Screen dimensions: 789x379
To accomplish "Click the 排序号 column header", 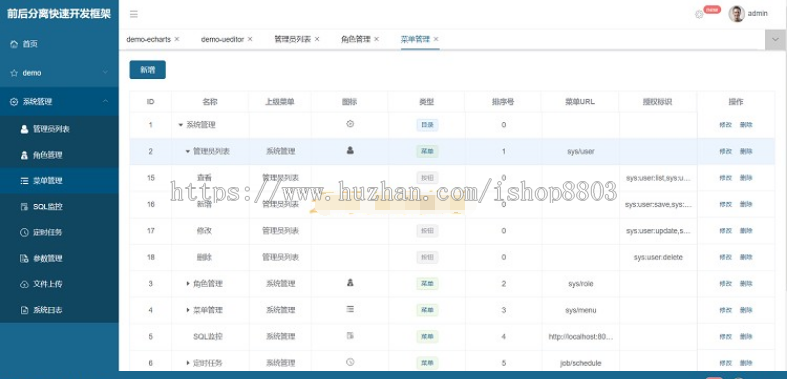I will click(503, 102).
